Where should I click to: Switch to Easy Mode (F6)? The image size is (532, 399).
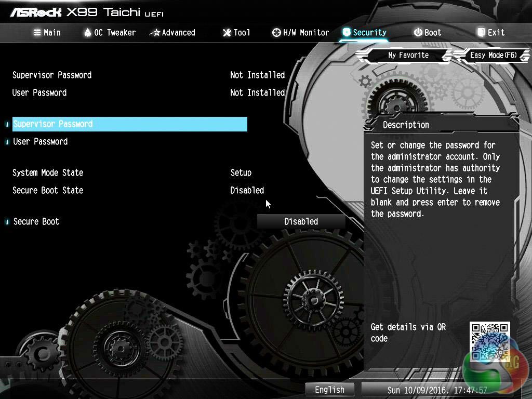click(x=494, y=55)
